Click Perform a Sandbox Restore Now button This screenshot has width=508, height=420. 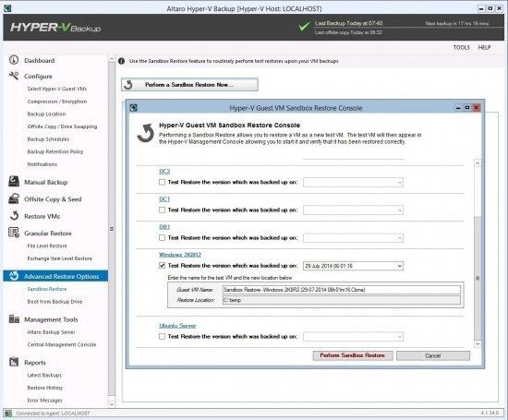[x=190, y=85]
